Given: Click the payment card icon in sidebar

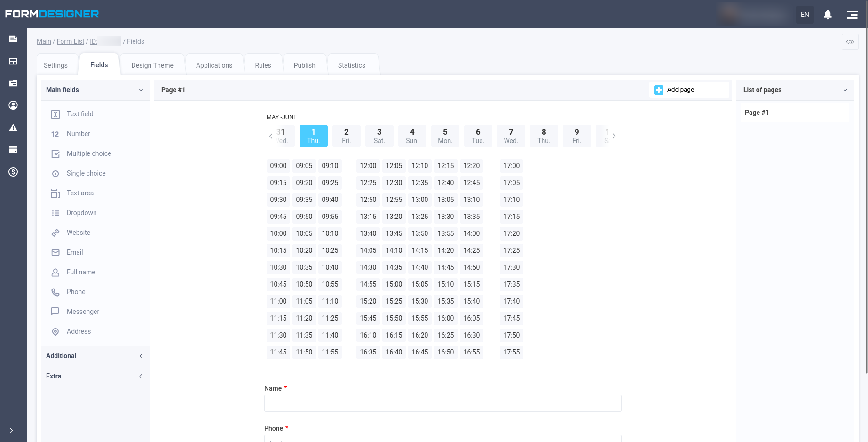Looking at the screenshot, I should tap(13, 150).
